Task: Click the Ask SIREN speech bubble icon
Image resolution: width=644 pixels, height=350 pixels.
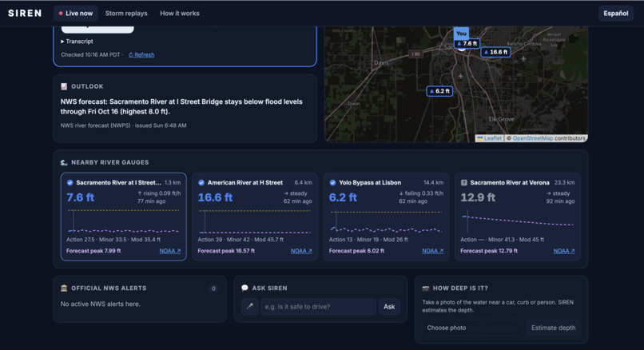Action: pyautogui.click(x=244, y=288)
